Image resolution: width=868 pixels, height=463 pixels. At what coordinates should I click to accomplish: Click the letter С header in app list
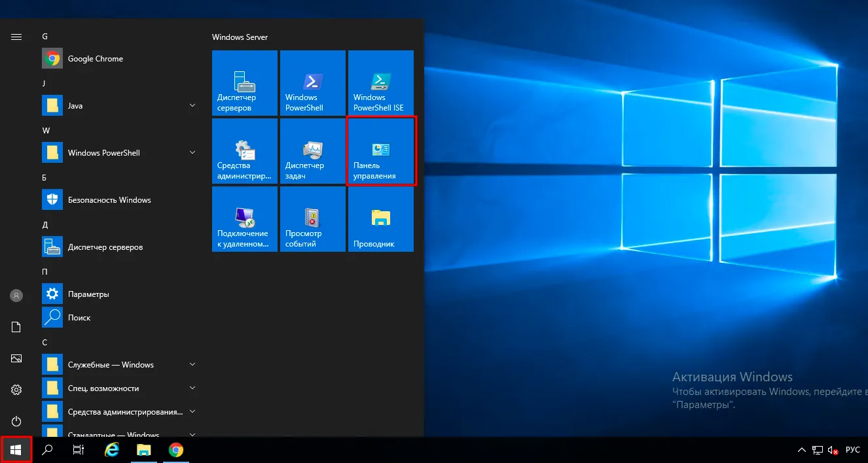tap(45, 343)
